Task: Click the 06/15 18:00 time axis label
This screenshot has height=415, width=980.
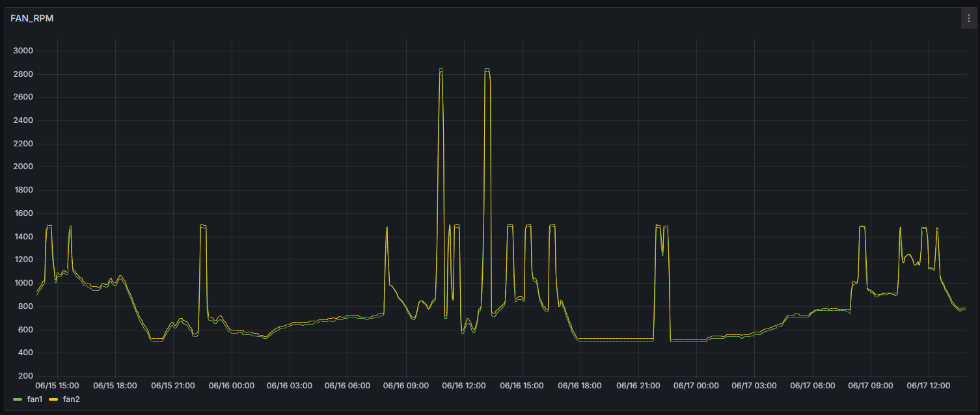Action: pos(115,386)
